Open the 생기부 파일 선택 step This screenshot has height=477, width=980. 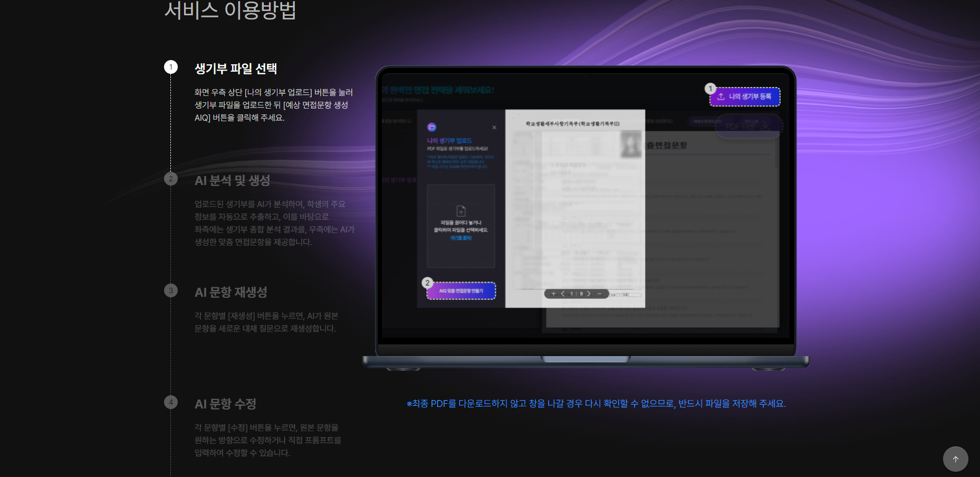point(236,69)
